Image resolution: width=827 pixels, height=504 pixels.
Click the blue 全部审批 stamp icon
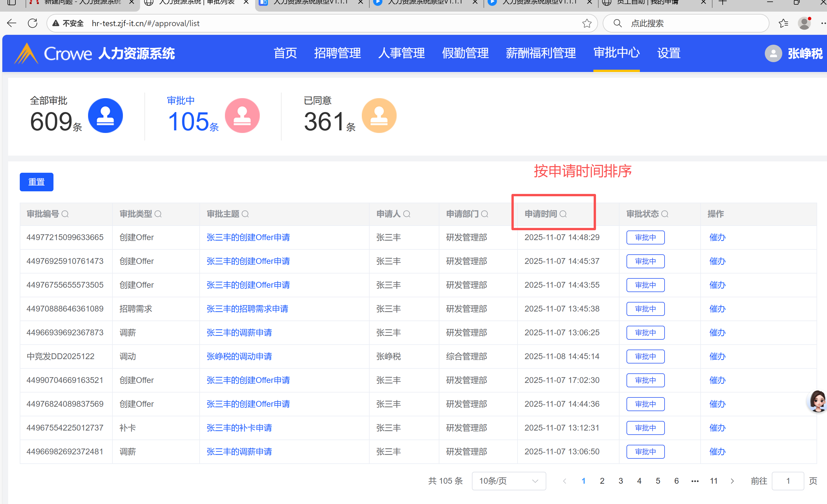pos(105,116)
